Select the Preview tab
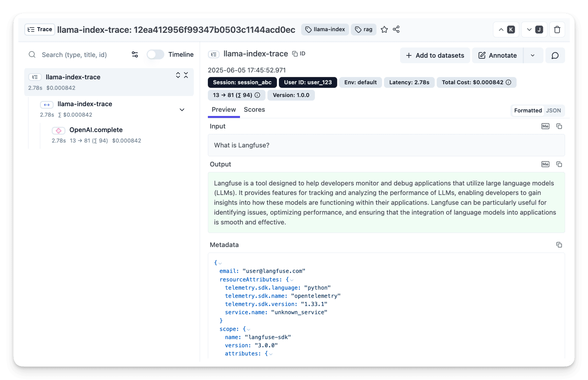The width and height of the screenshot is (588, 380). point(224,110)
